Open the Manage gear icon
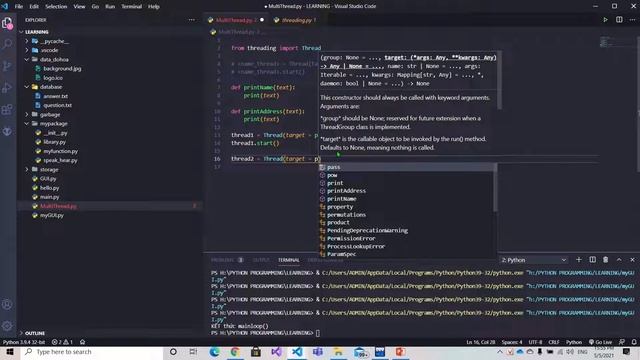This screenshot has width=640, height=360. click(7, 326)
